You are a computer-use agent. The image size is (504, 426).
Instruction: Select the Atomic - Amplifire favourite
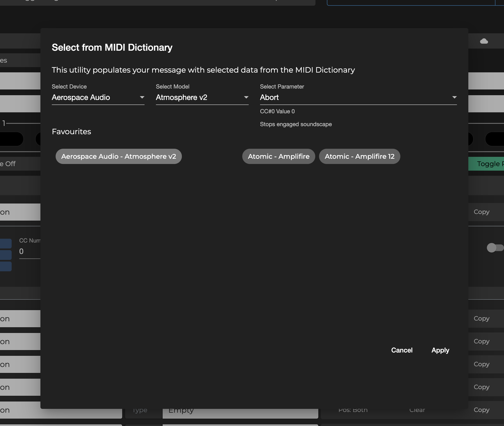click(x=278, y=156)
